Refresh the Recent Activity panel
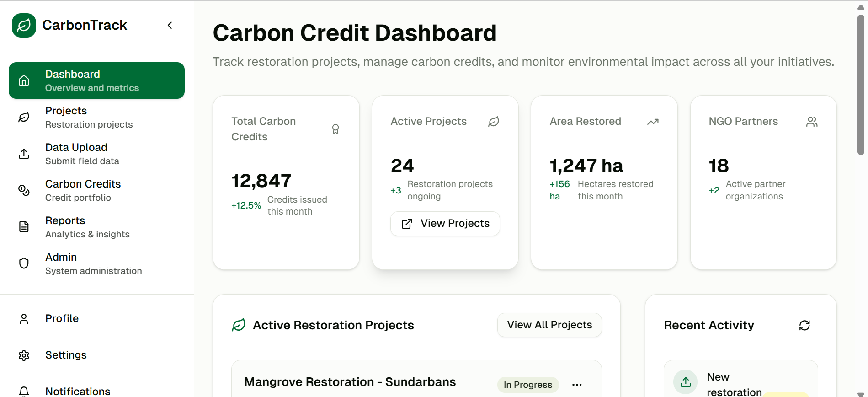This screenshot has height=397, width=868. click(804, 325)
